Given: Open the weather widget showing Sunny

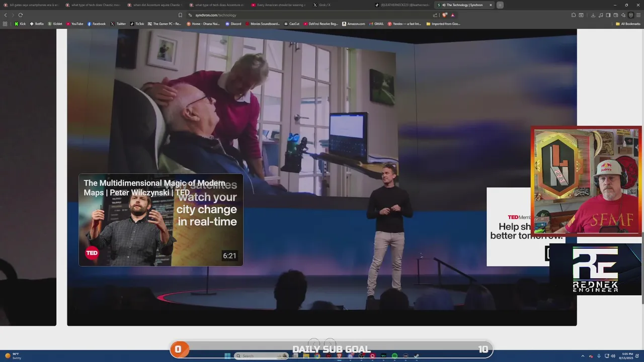Looking at the screenshot, I should [x=13, y=356].
